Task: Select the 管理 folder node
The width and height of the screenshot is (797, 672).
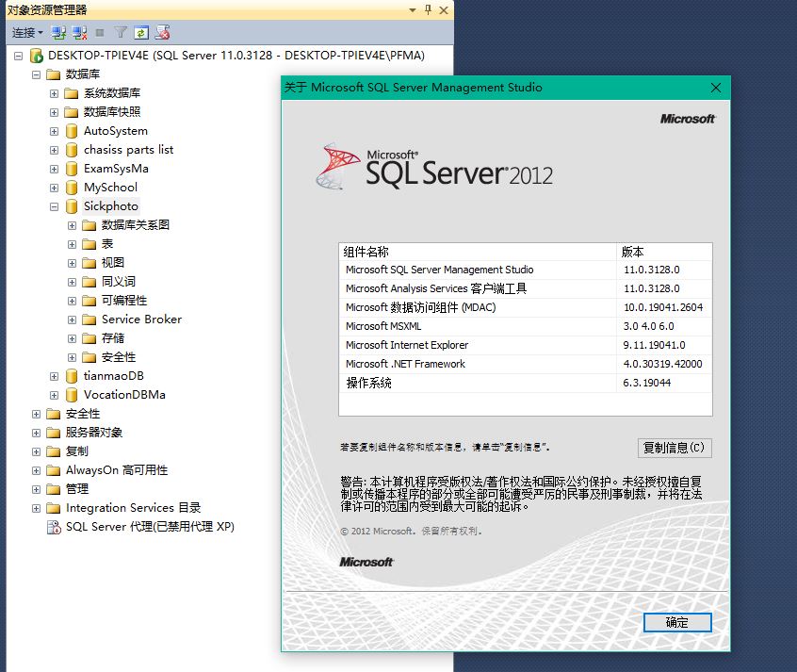Action: (77, 489)
